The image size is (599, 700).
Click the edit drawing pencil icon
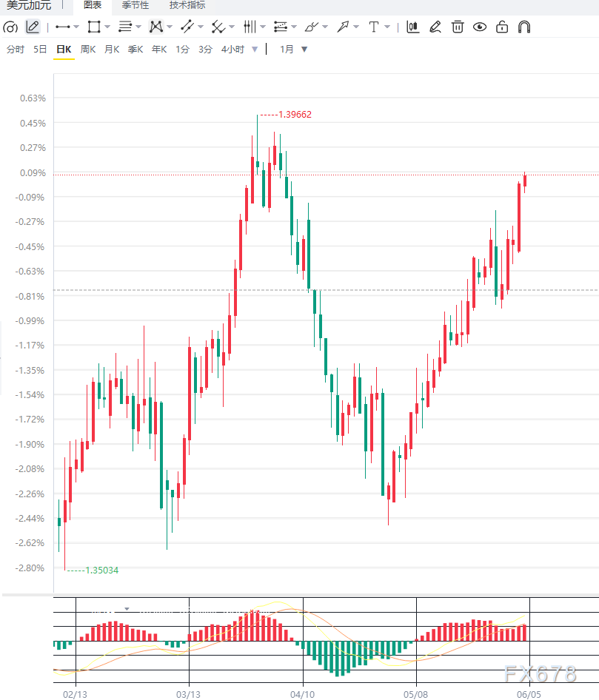tap(435, 27)
